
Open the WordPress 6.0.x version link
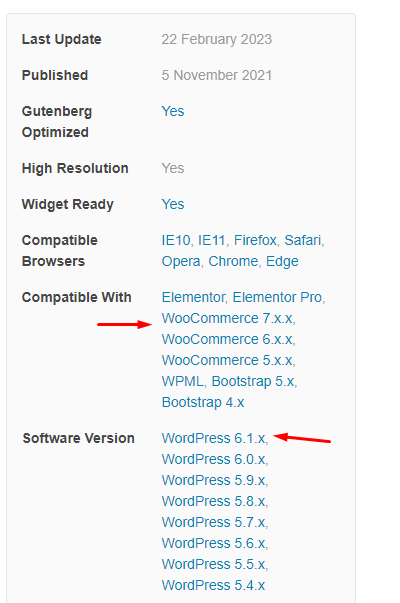[x=213, y=460]
